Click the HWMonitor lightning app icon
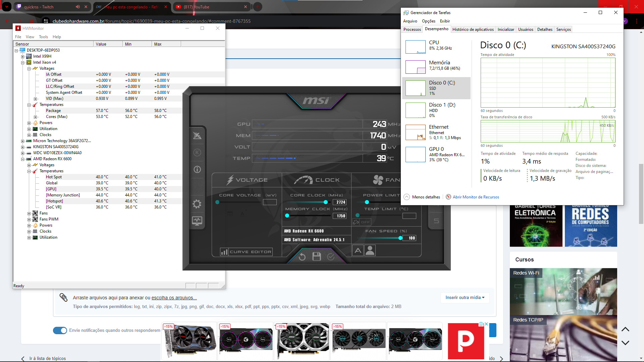The image size is (644, 362). (18, 28)
